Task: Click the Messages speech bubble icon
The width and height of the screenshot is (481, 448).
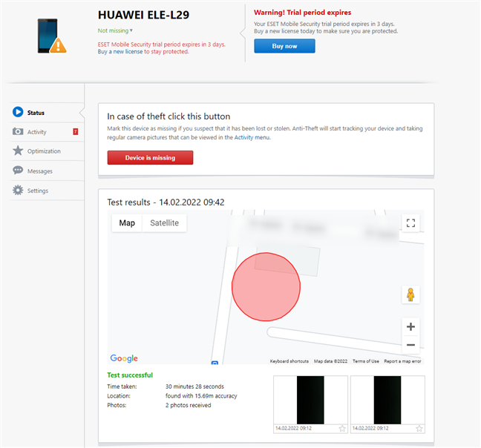Action: coord(18,170)
